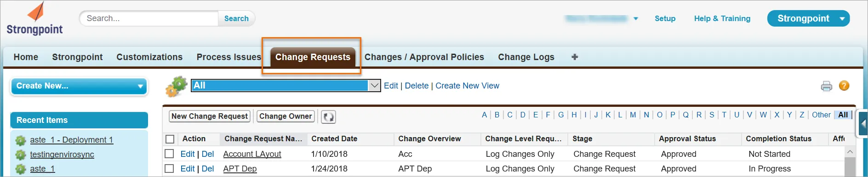Sort by Change Request Name column
This screenshot has width=868, height=177.
(x=263, y=138)
